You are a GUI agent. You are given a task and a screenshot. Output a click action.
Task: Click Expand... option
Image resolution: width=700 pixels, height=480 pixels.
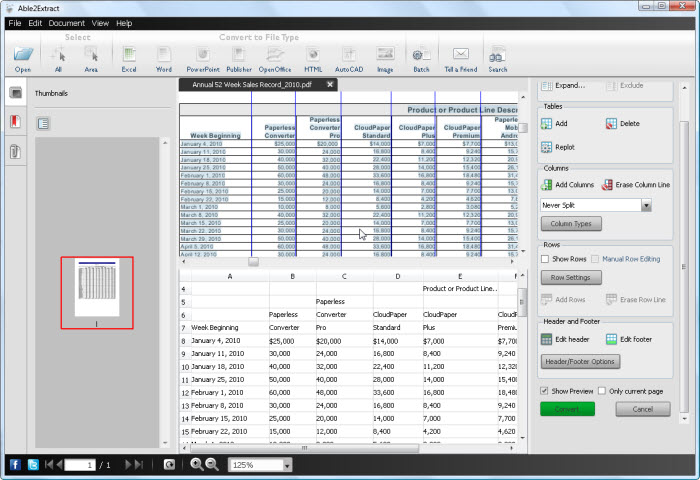pos(563,85)
